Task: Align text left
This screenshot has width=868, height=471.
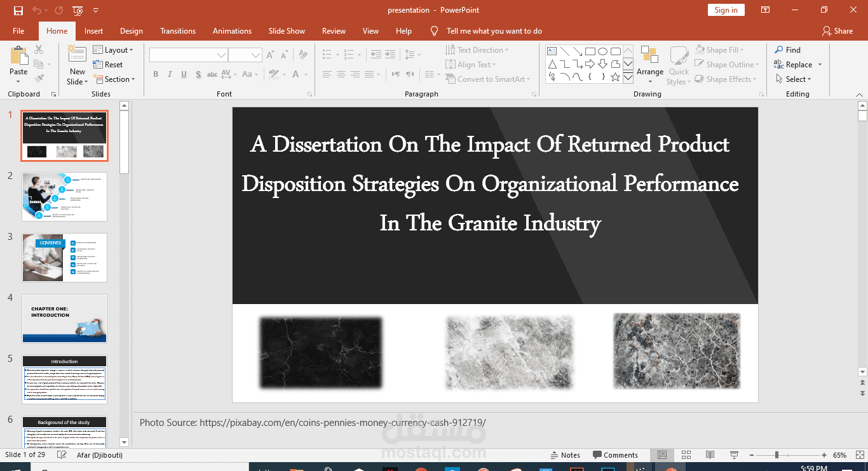Action: pos(327,74)
